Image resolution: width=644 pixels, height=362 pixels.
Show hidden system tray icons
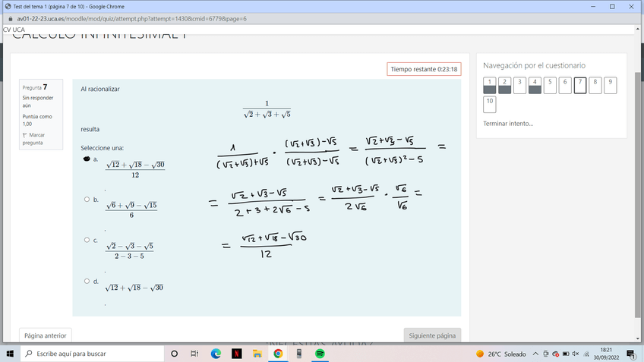pyautogui.click(x=535, y=354)
